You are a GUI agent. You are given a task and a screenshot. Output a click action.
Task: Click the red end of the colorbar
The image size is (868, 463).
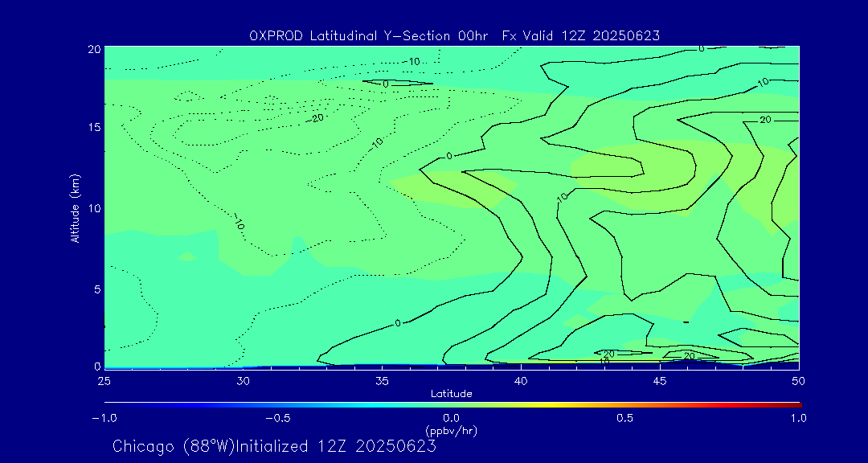[796, 404]
